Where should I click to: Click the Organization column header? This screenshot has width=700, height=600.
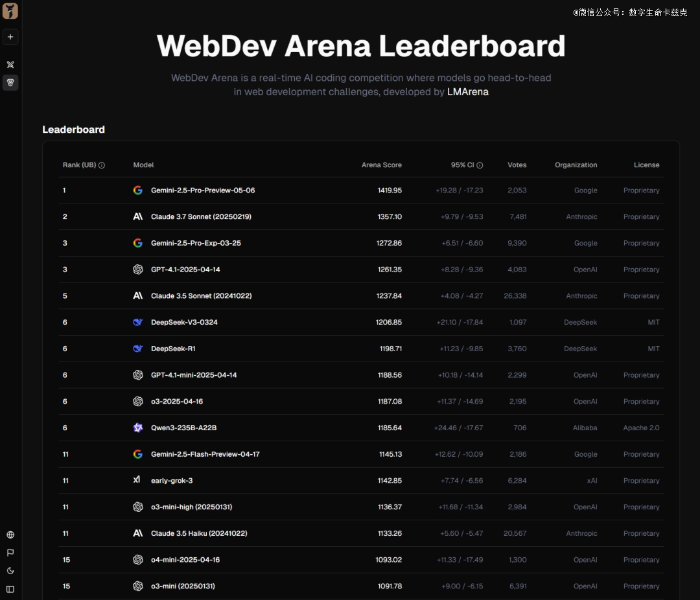pyautogui.click(x=576, y=165)
